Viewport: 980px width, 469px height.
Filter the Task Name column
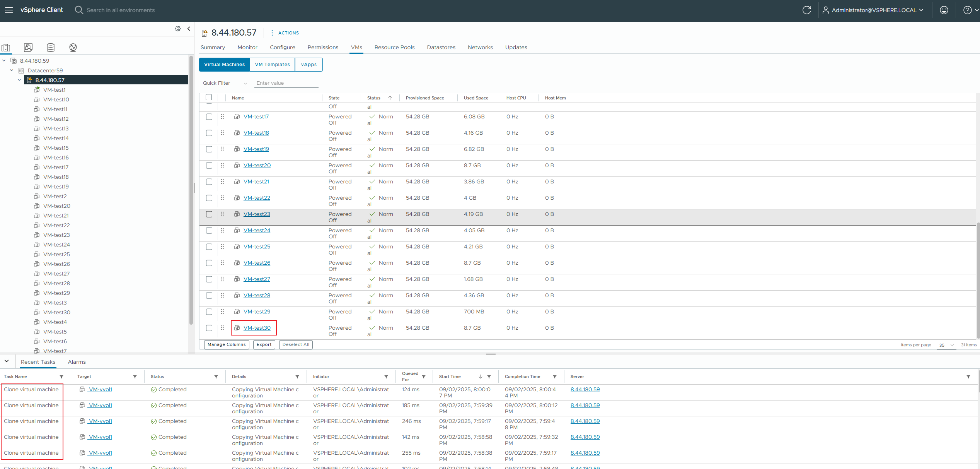[x=61, y=377]
